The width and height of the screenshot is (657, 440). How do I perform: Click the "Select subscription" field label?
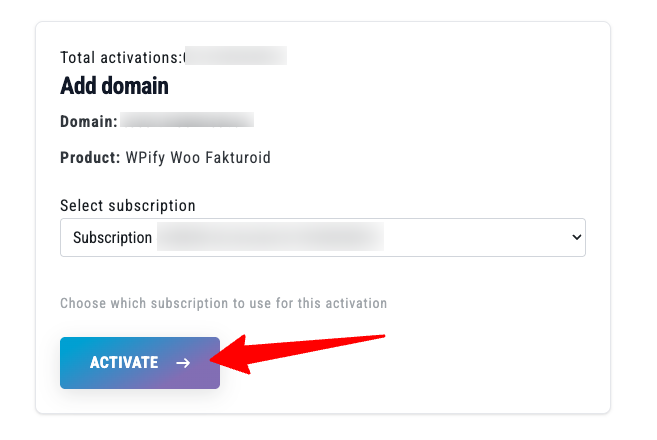[128, 205]
